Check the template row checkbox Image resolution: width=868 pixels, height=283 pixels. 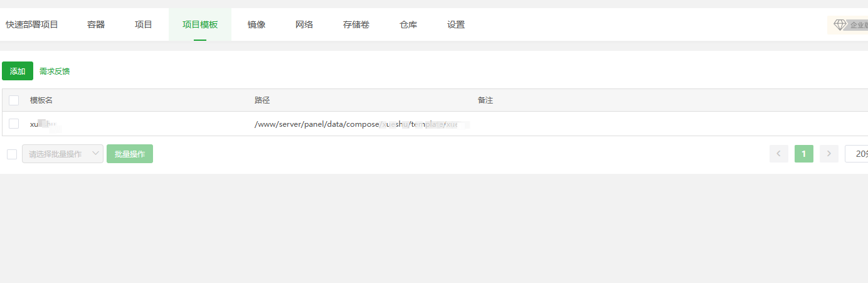pyautogui.click(x=14, y=124)
